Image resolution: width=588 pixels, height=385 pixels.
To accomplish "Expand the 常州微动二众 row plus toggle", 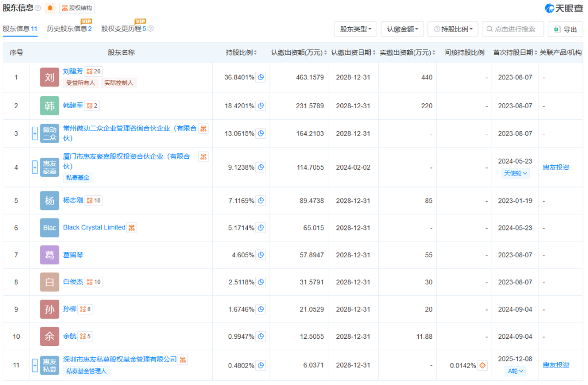I will tap(34, 133).
